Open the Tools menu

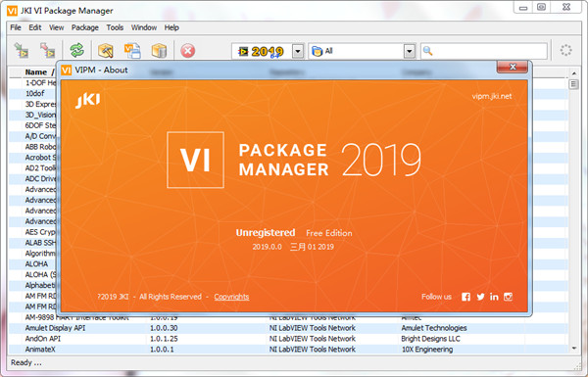click(x=115, y=27)
